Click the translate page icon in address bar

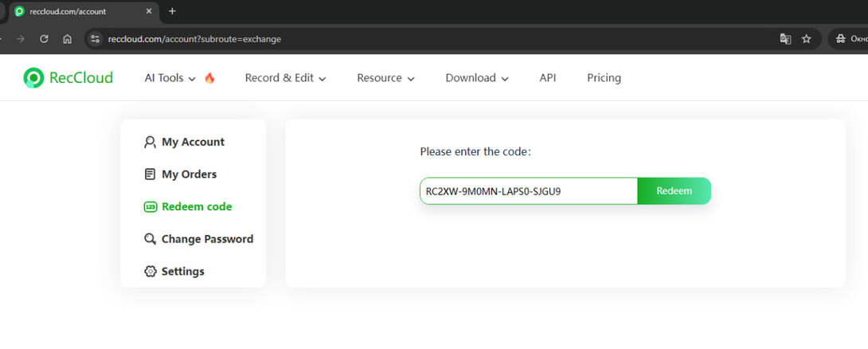[785, 38]
